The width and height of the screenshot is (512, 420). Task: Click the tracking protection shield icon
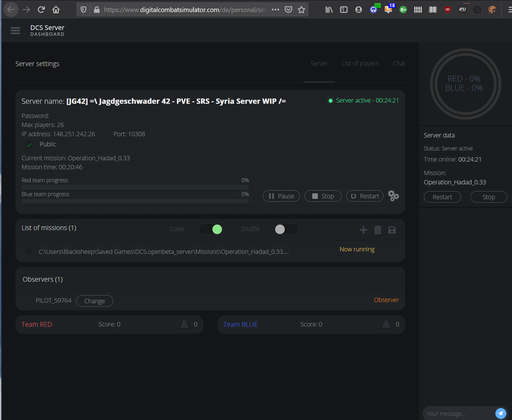point(83,10)
